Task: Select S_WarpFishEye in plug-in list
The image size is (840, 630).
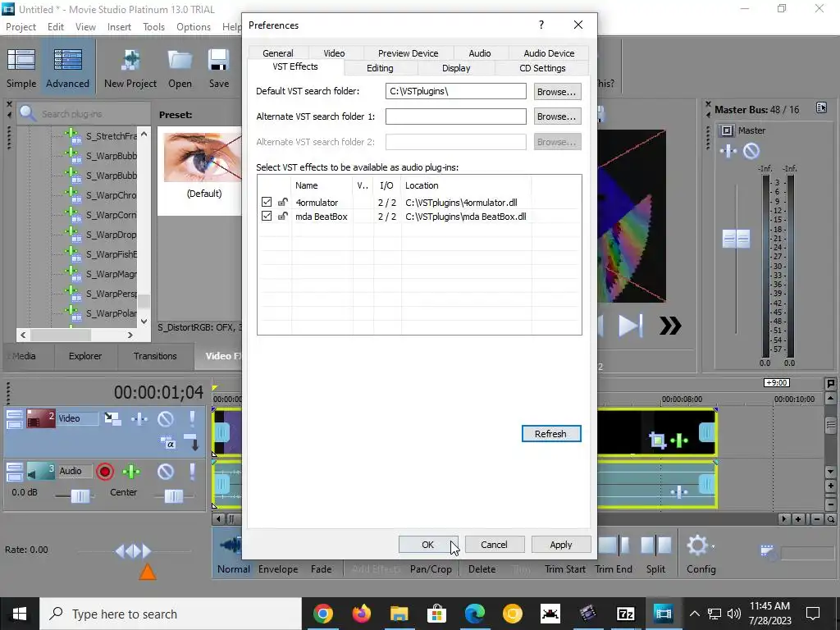Action: pos(111,254)
